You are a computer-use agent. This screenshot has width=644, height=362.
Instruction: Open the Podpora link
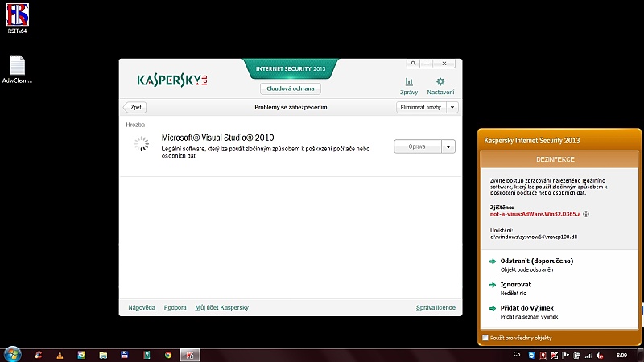175,307
